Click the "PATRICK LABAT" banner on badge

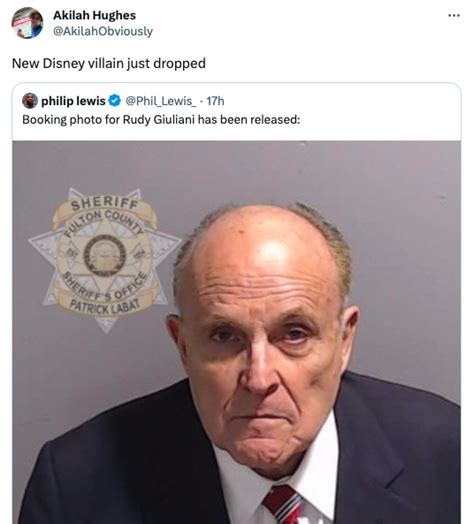point(104,306)
